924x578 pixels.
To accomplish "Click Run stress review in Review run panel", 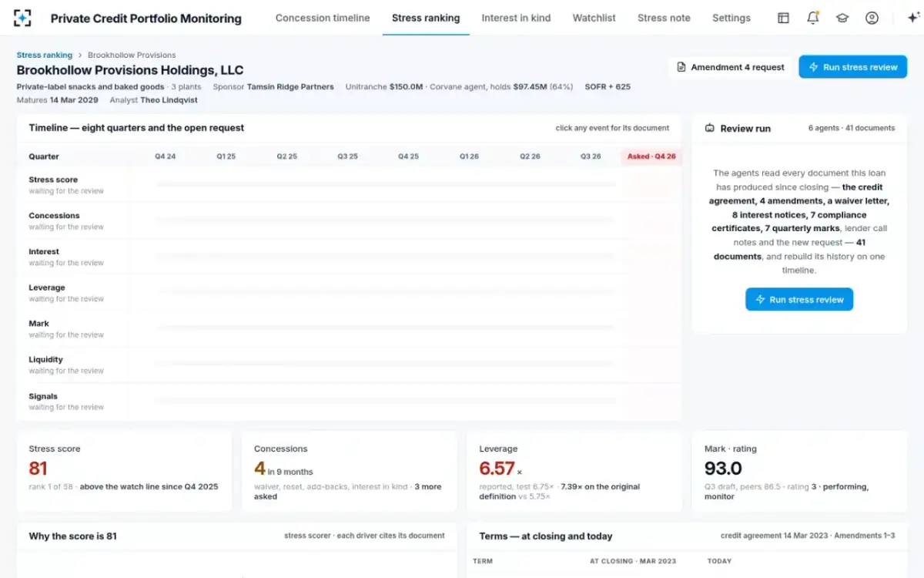I will (799, 300).
